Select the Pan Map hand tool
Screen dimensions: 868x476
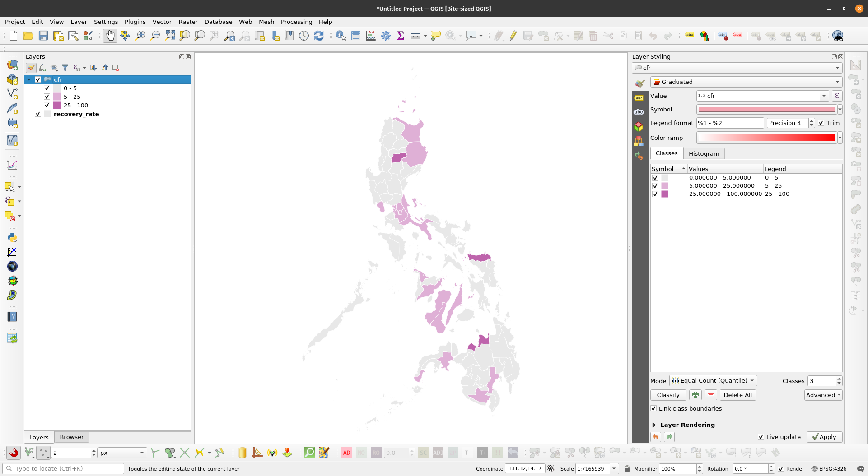click(x=110, y=36)
